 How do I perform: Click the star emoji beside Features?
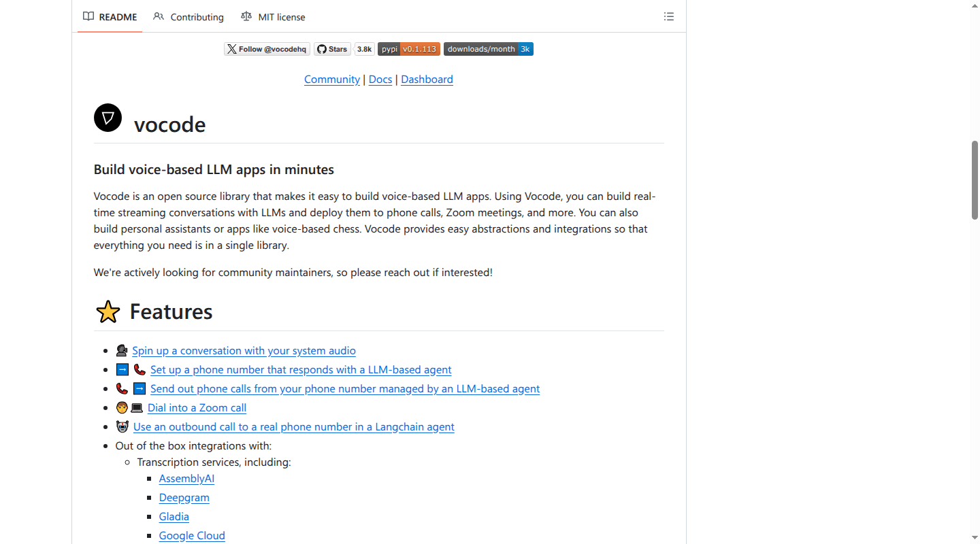[x=108, y=312]
